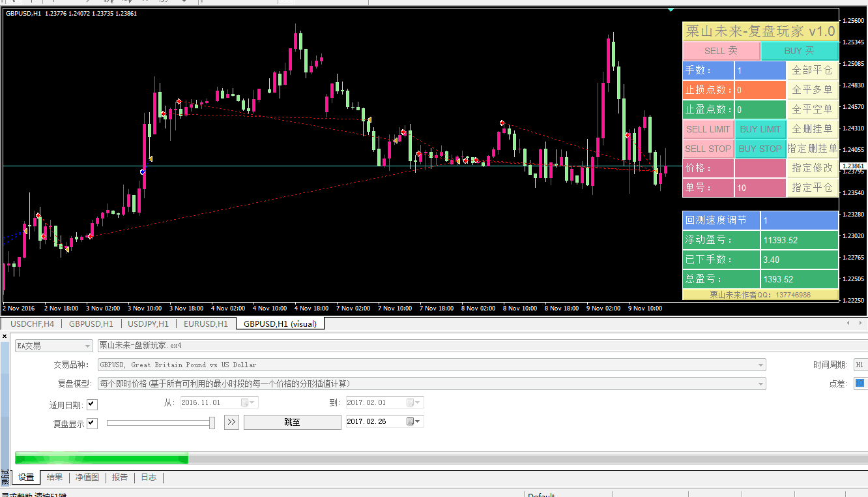Screen dimensions: 868x497
Task: Open the expert file dropdown showing 栗山未来-盘新玩家.ex4
Action: pyautogui.click(x=482, y=346)
